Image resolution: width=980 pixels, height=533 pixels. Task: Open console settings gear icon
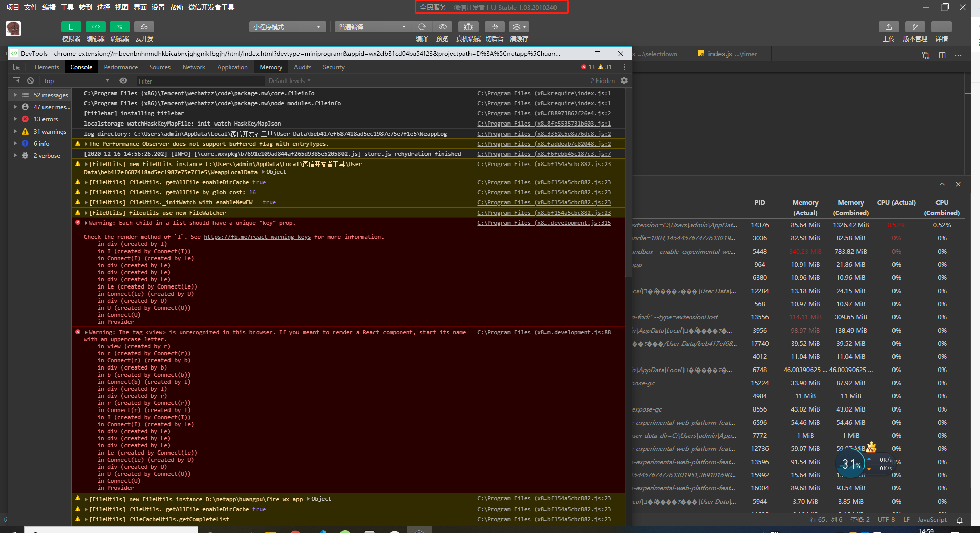pos(624,81)
